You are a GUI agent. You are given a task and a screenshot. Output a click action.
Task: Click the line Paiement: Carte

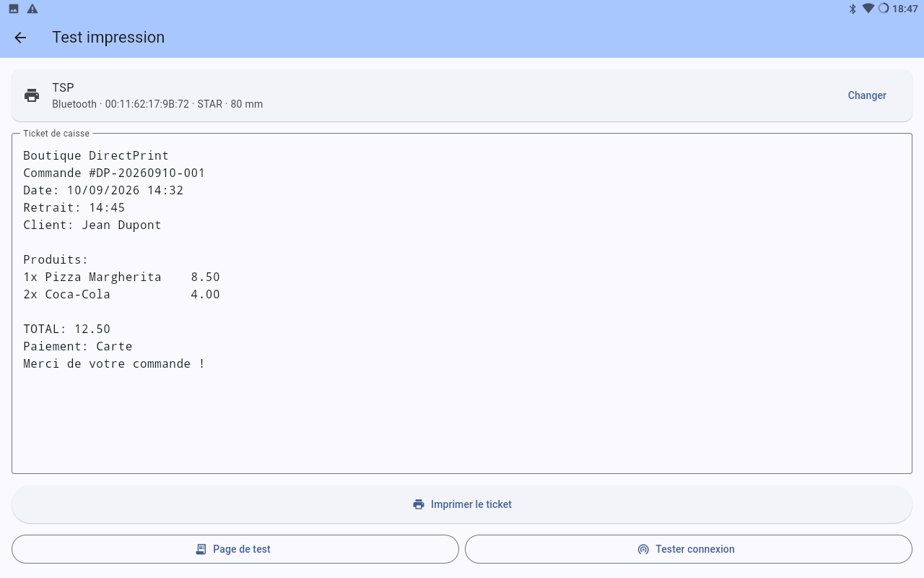pos(78,346)
